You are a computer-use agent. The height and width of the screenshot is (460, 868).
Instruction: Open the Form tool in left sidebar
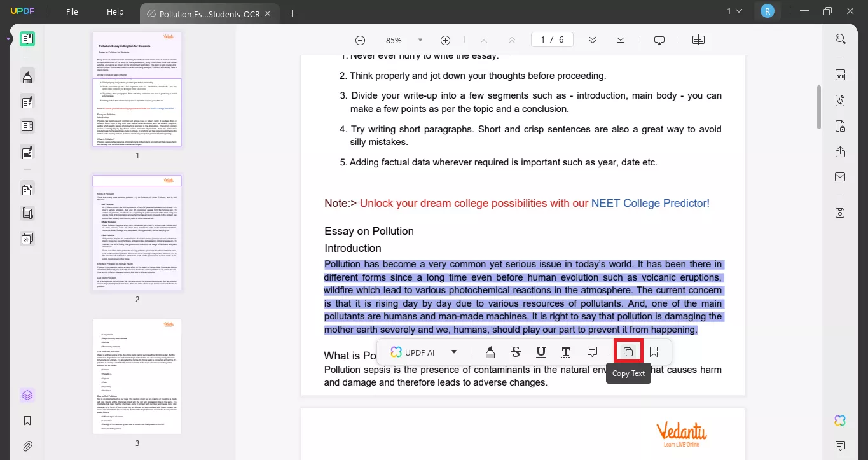27,152
